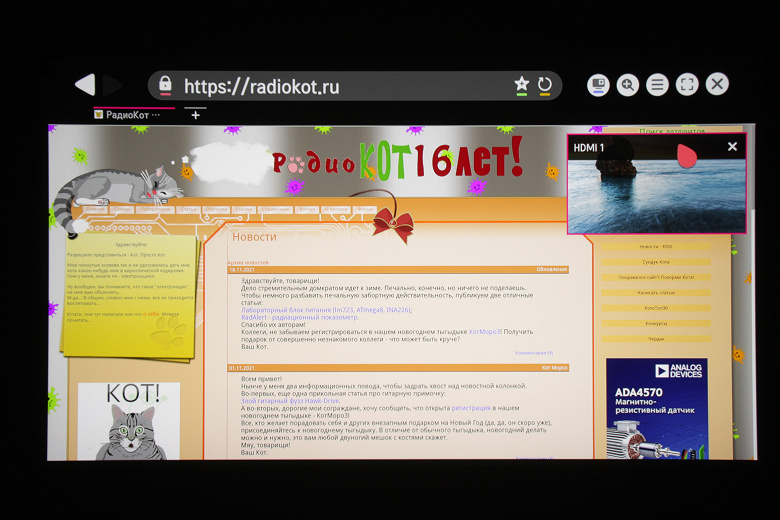Open Чердак sidebar button

656,339
